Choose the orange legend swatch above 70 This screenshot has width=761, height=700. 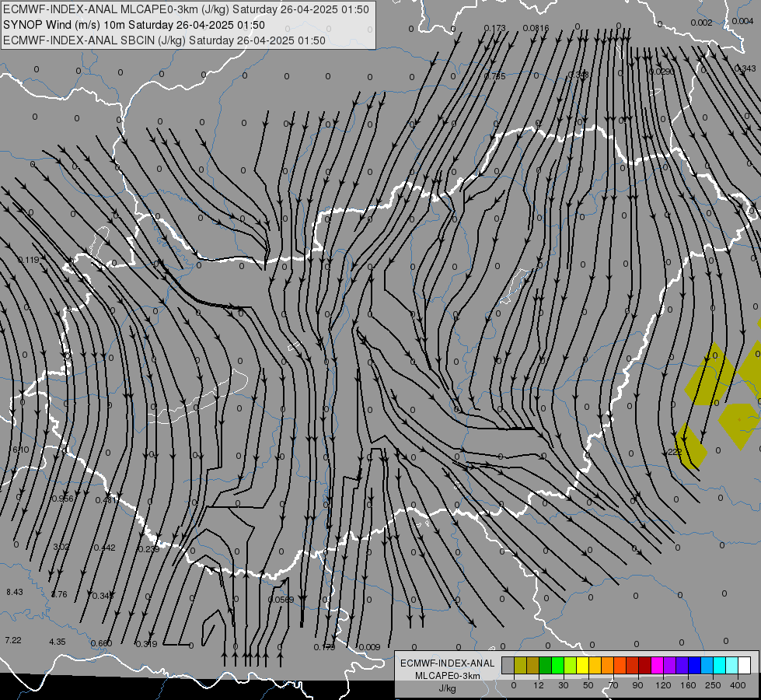(x=608, y=665)
